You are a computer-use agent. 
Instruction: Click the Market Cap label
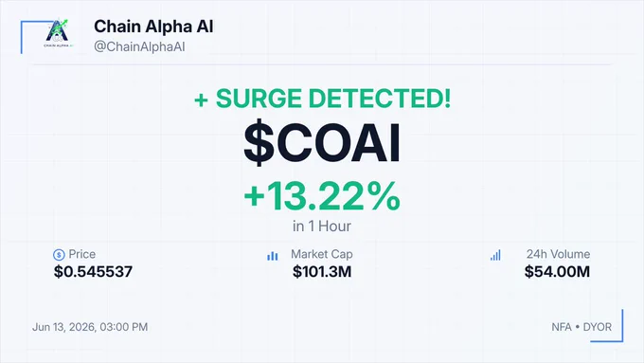pos(322,254)
